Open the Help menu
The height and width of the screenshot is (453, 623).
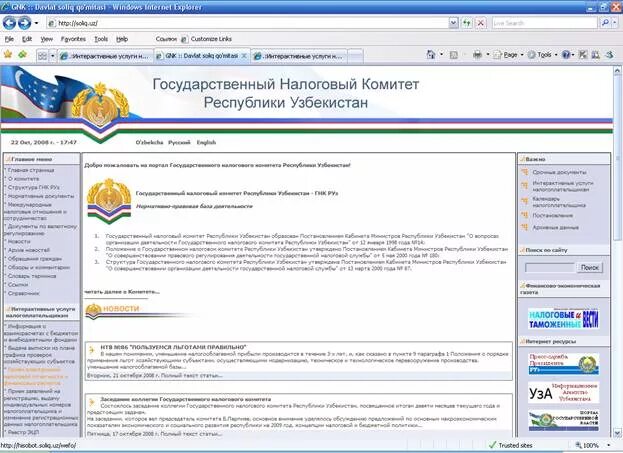(x=122, y=39)
